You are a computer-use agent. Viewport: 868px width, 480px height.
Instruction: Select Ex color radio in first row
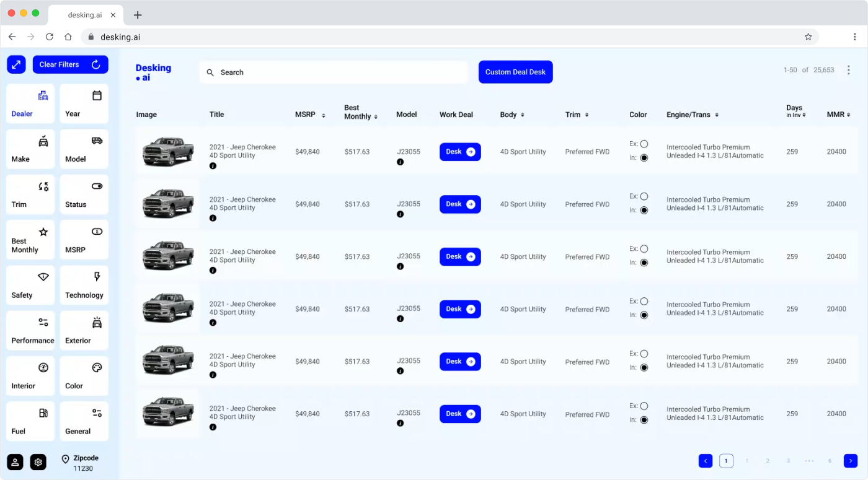pos(644,144)
